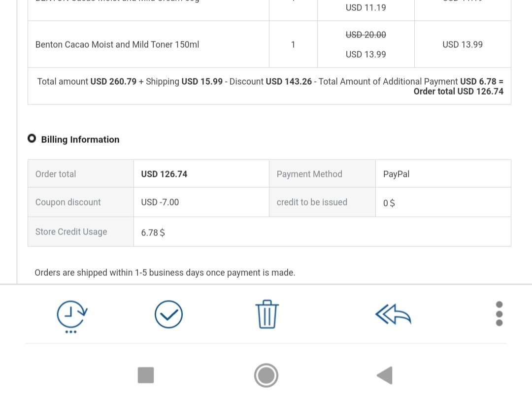Tap the toner quantity value 1
Image resolution: width=532 pixels, height=399 pixels.
(x=293, y=44)
